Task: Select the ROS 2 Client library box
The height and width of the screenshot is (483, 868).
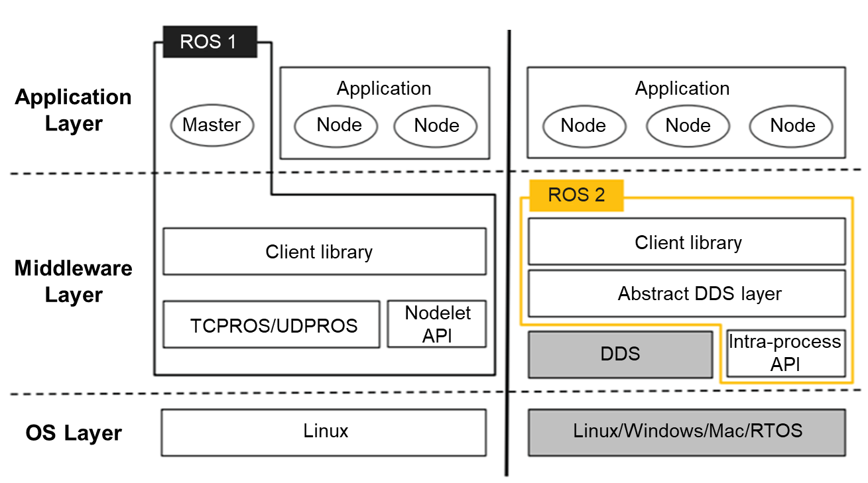Action: click(x=687, y=242)
